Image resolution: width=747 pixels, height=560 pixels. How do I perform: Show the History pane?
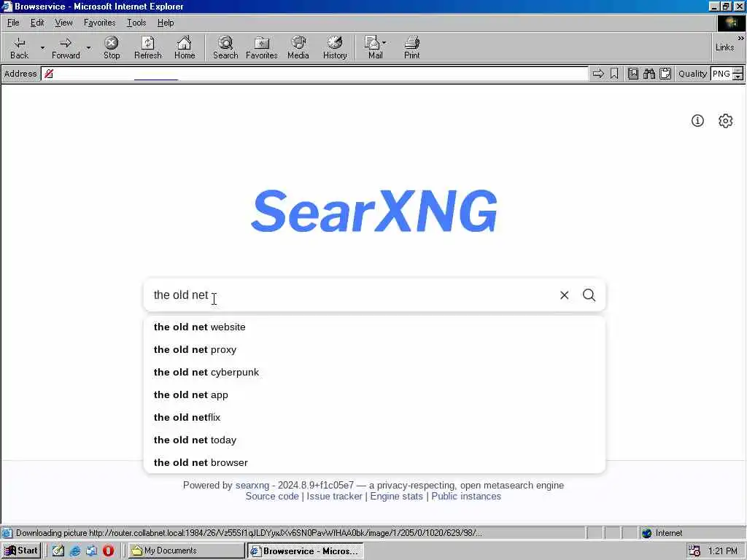coord(335,47)
